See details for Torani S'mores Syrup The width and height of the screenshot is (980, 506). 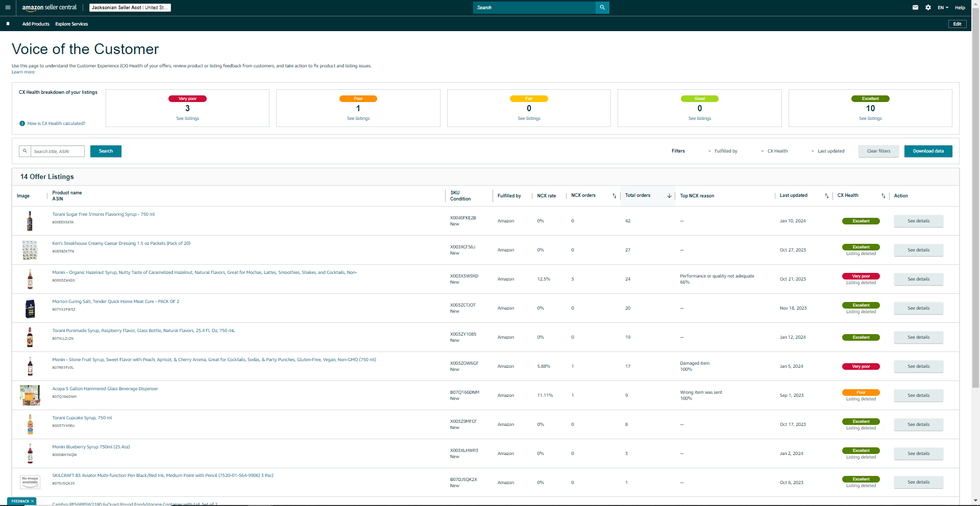pos(918,221)
